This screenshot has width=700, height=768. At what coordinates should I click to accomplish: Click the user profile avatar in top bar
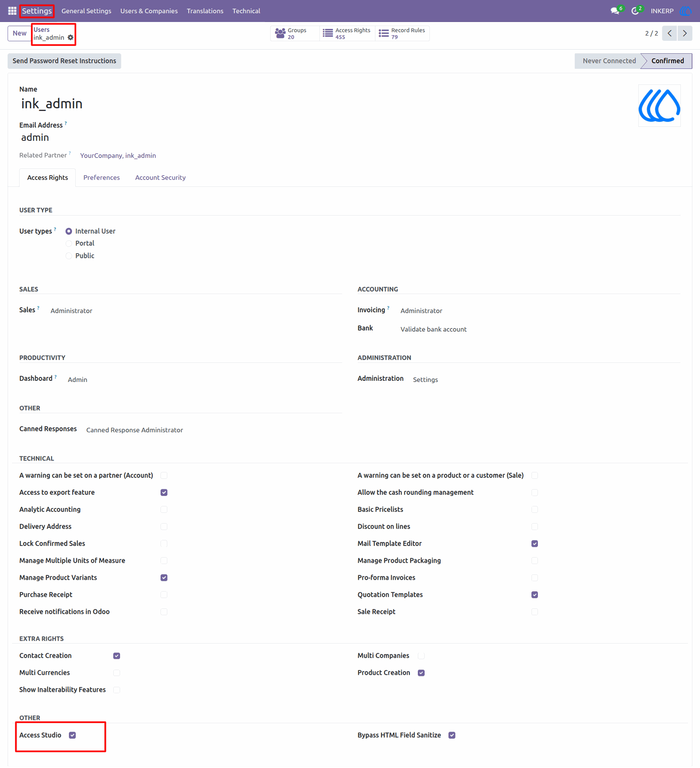(x=686, y=11)
